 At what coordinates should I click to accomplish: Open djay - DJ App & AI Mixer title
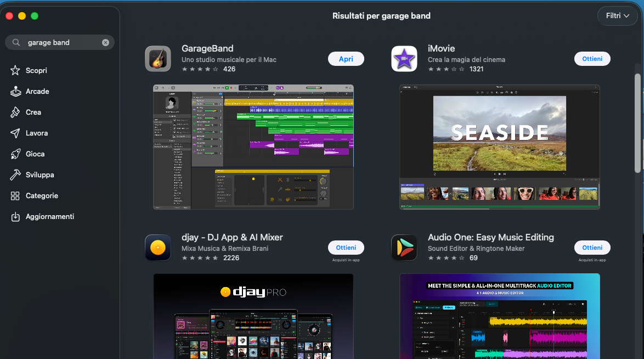(232, 237)
